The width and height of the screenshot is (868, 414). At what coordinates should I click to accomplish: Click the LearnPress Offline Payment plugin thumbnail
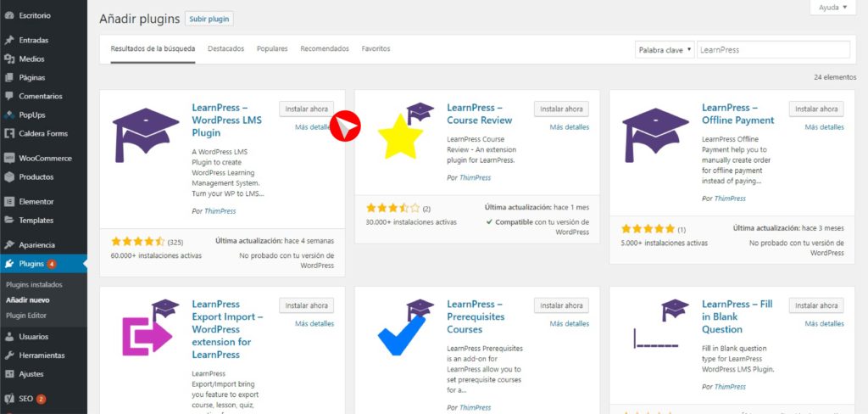[x=655, y=135]
